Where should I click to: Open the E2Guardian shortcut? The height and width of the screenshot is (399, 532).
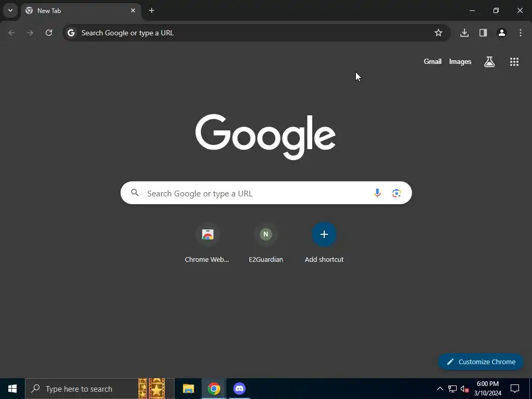point(265,243)
